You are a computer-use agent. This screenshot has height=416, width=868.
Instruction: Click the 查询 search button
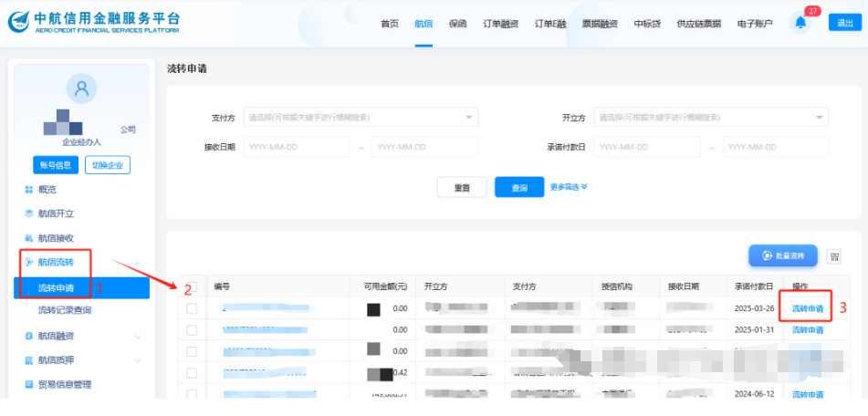(519, 188)
